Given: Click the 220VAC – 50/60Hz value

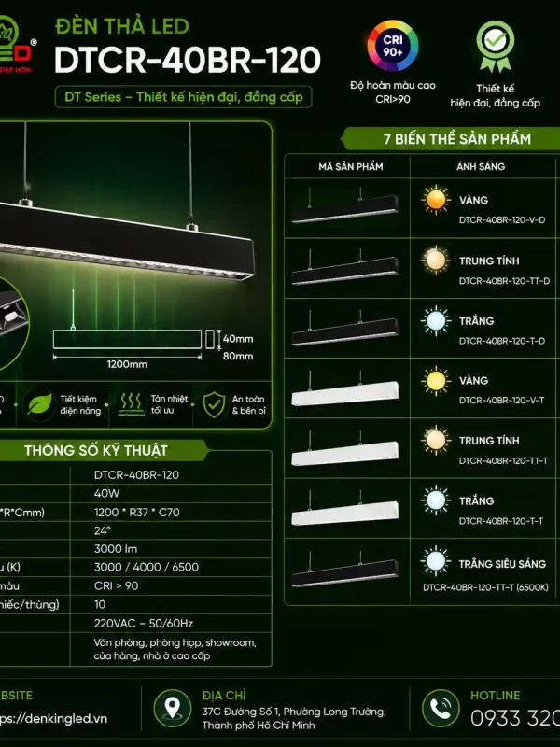Looking at the screenshot, I should click(144, 623).
